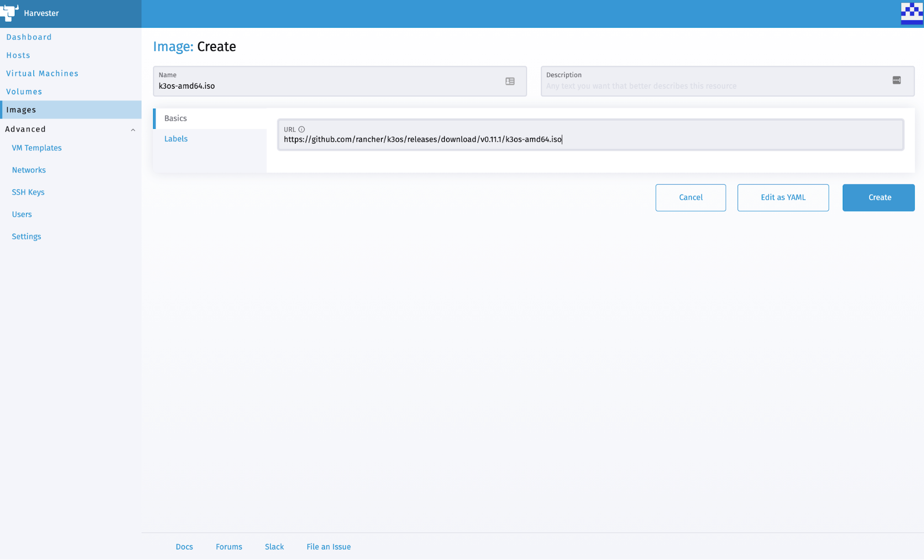Select the Basics tab
The width and height of the screenshot is (924, 560).
pyautogui.click(x=176, y=118)
